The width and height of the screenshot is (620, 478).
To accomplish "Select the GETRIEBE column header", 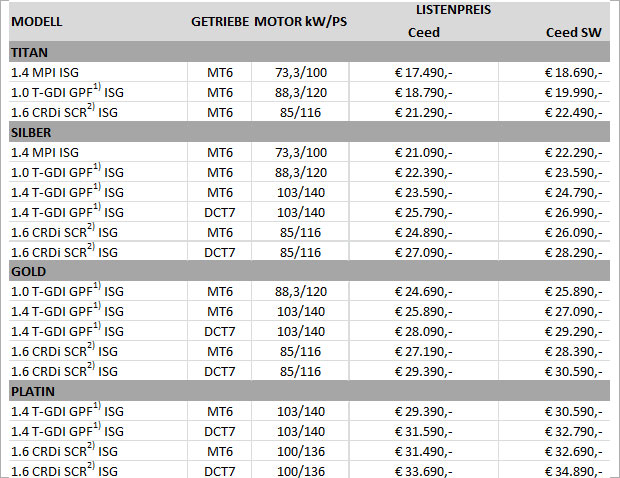I will coord(220,21).
